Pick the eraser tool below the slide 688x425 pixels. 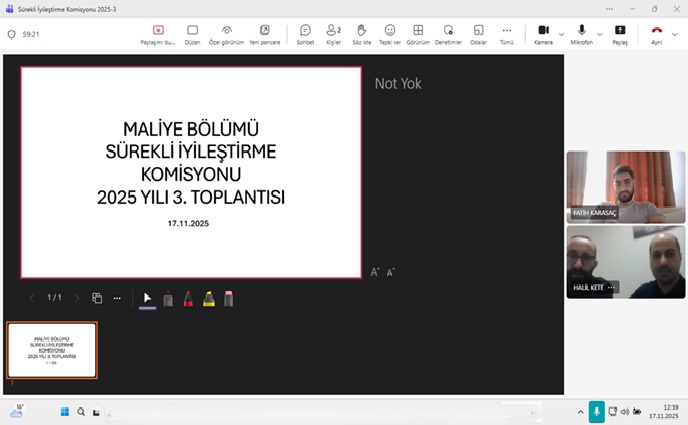[229, 298]
